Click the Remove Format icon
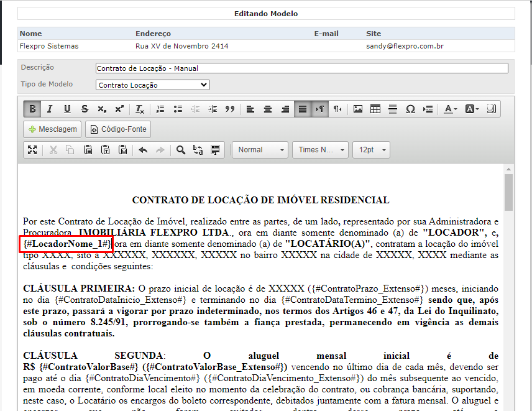532x411 pixels. coord(140,109)
